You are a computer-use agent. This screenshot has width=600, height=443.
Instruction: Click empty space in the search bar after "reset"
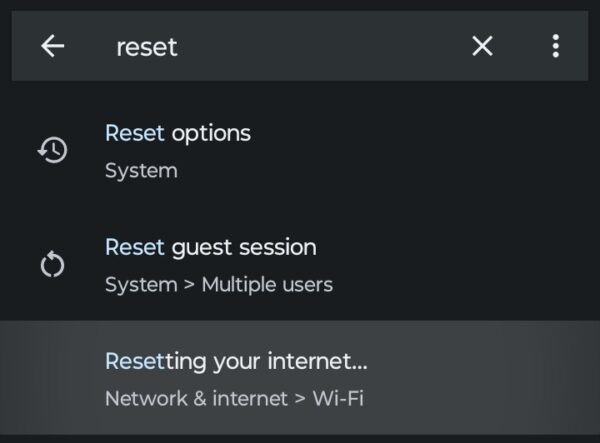pos(320,47)
